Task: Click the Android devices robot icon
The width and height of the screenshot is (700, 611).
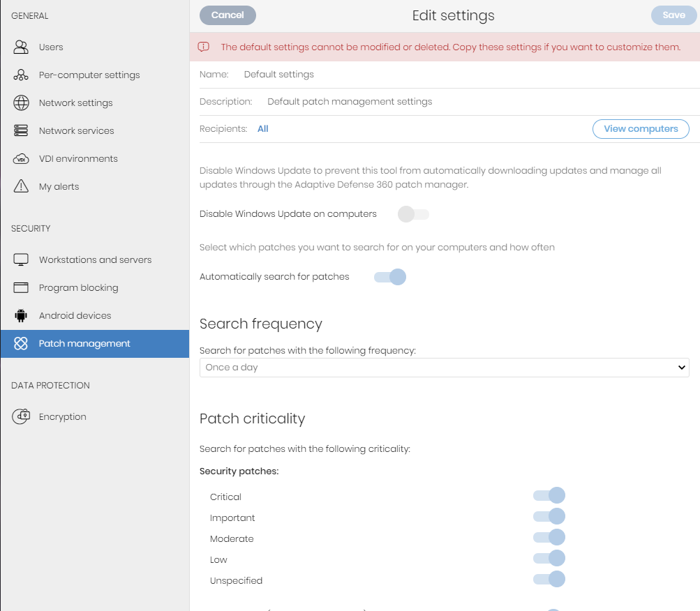Action: point(21,316)
